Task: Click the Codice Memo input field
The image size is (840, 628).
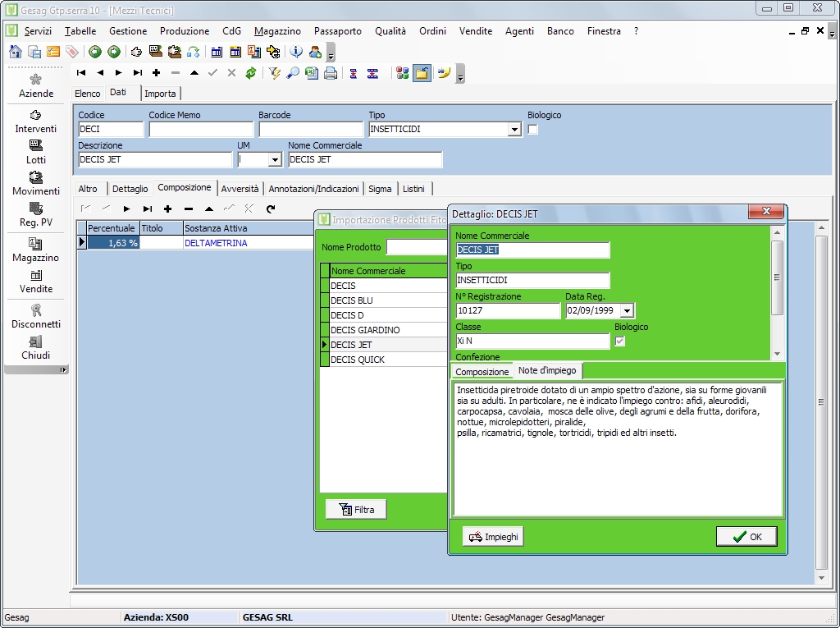Action: point(201,129)
